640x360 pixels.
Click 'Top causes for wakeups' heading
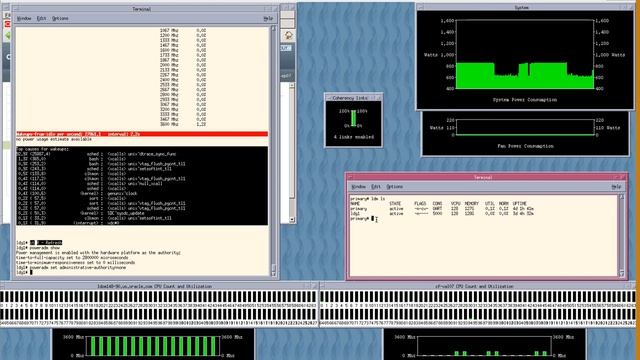[43, 149]
